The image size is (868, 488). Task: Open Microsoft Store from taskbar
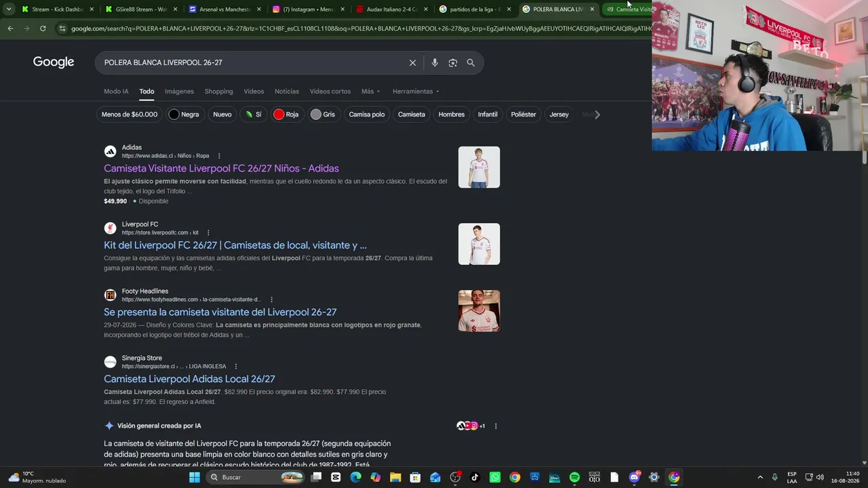pos(415,477)
